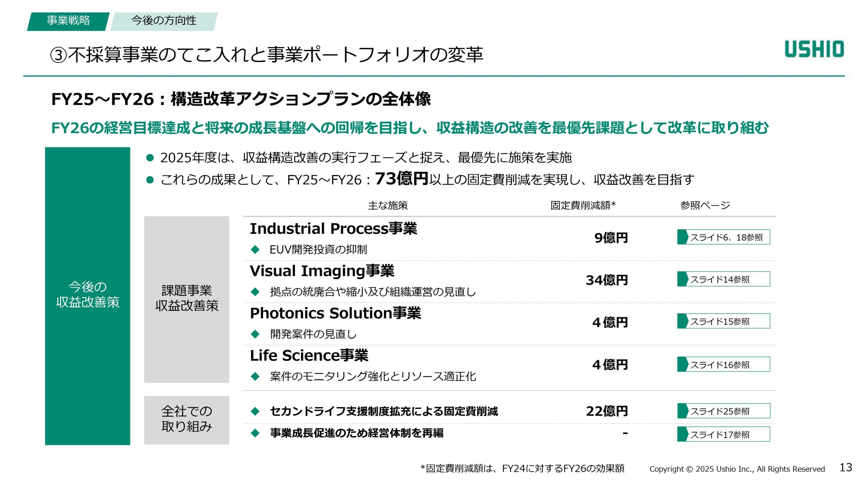Click the USHIO logo
The width and height of the screenshot is (868, 488).
(814, 49)
